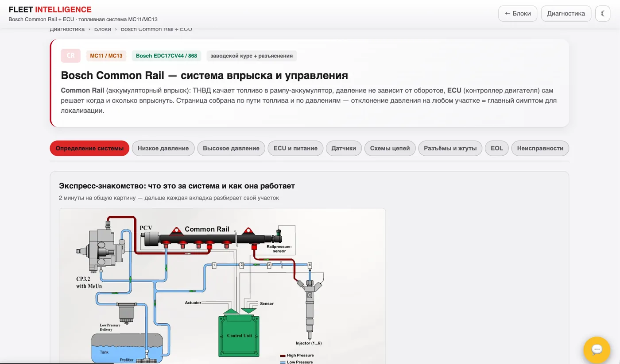Click the High Pressure legend entry
The image size is (620, 364).
tap(297, 355)
